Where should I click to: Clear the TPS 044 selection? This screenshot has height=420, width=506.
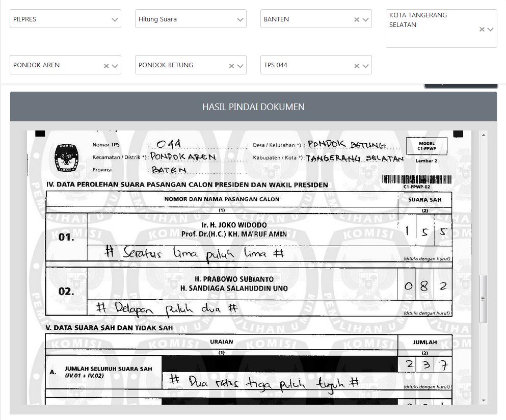pyautogui.click(x=357, y=66)
